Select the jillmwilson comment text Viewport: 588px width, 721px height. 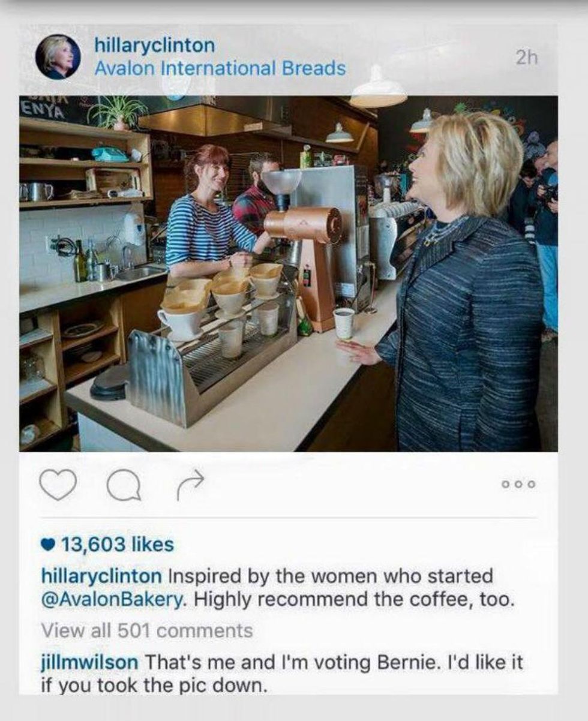(281, 674)
